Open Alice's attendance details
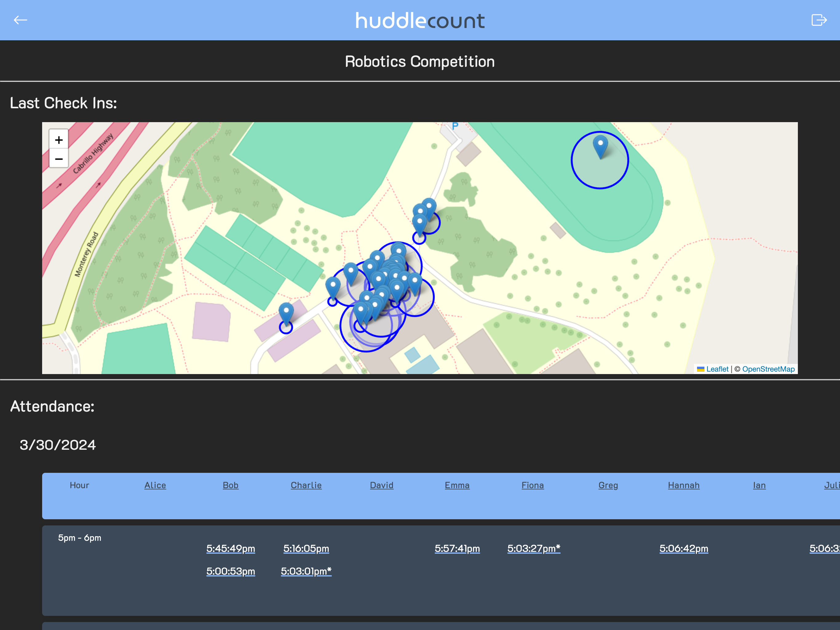This screenshot has width=840, height=630. tap(155, 485)
